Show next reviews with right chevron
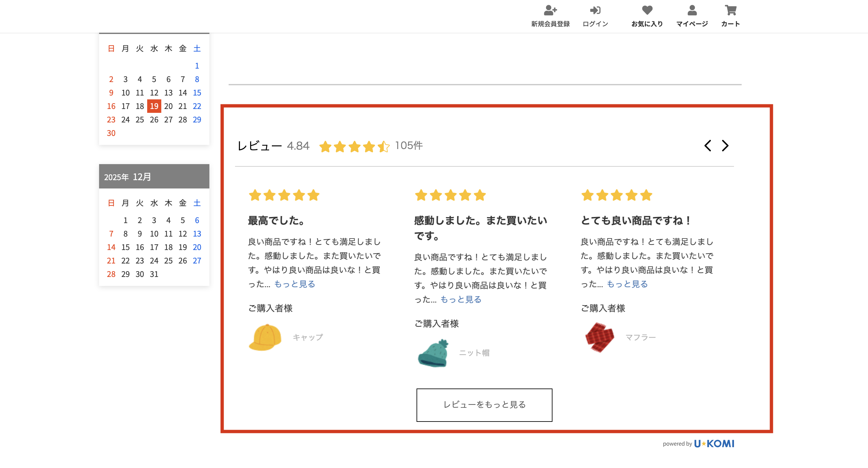Viewport: 868px width, 468px height. tap(725, 146)
